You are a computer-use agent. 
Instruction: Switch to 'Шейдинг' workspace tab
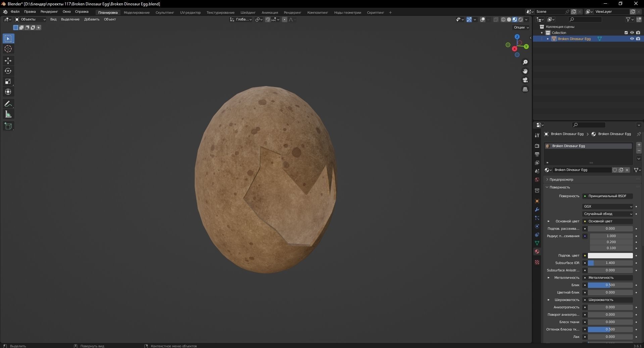pyautogui.click(x=248, y=12)
